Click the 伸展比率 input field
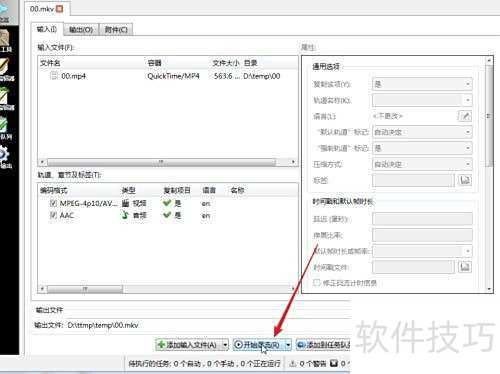The width and height of the screenshot is (500, 374). [422, 235]
